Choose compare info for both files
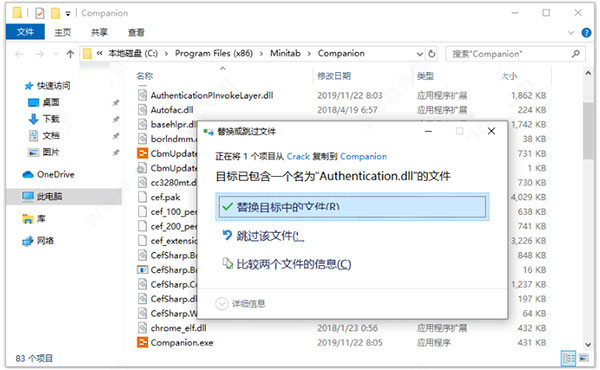This screenshot has width=600, height=370. click(x=287, y=264)
